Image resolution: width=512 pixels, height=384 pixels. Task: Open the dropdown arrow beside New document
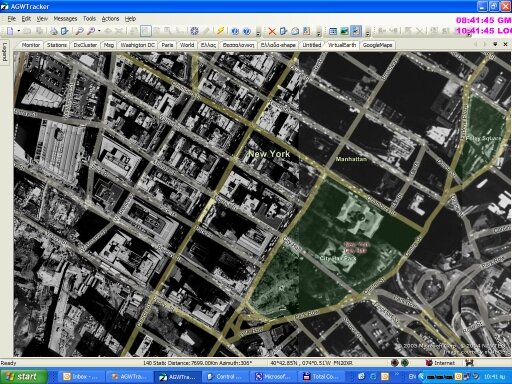[19, 31]
